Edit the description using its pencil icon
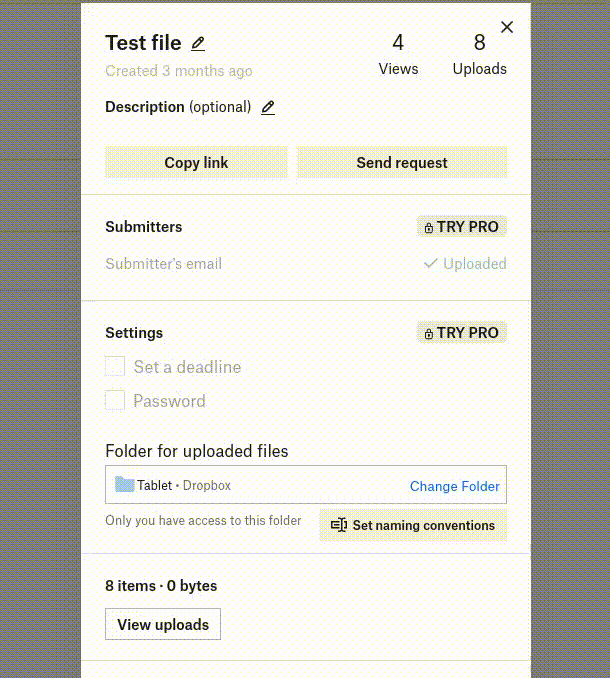Viewport: 610px width, 678px height. tap(268, 108)
